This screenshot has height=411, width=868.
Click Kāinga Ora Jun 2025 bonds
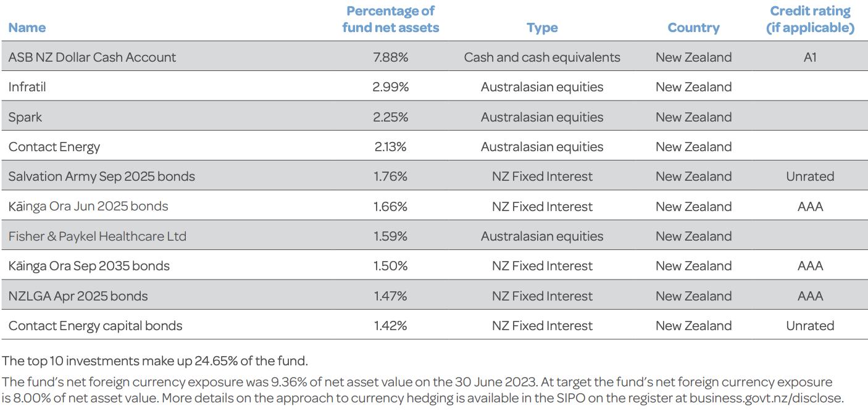(88, 206)
